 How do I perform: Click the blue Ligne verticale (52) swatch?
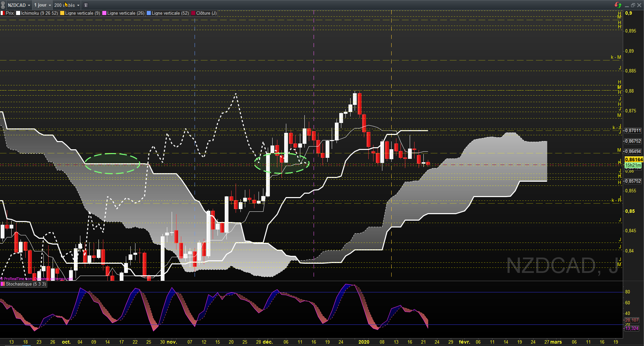point(149,13)
